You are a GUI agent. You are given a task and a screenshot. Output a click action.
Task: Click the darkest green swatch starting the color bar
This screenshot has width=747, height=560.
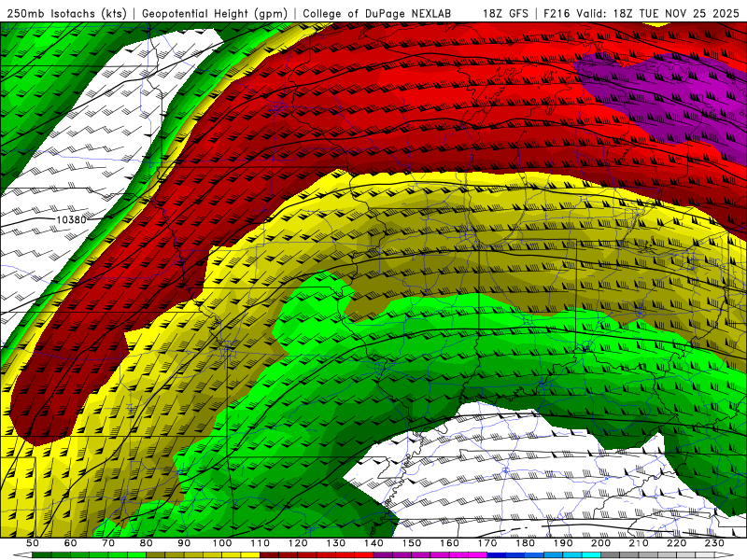(x=42, y=555)
